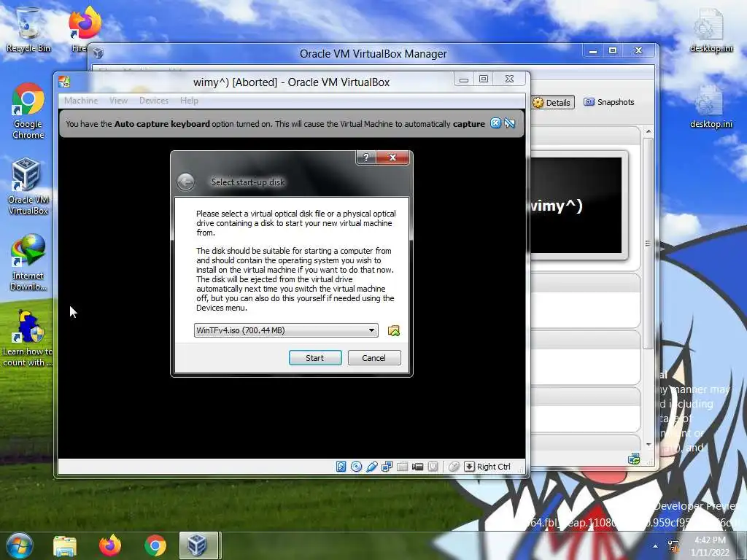Click the Start button
747x560 pixels.
pyautogui.click(x=315, y=357)
